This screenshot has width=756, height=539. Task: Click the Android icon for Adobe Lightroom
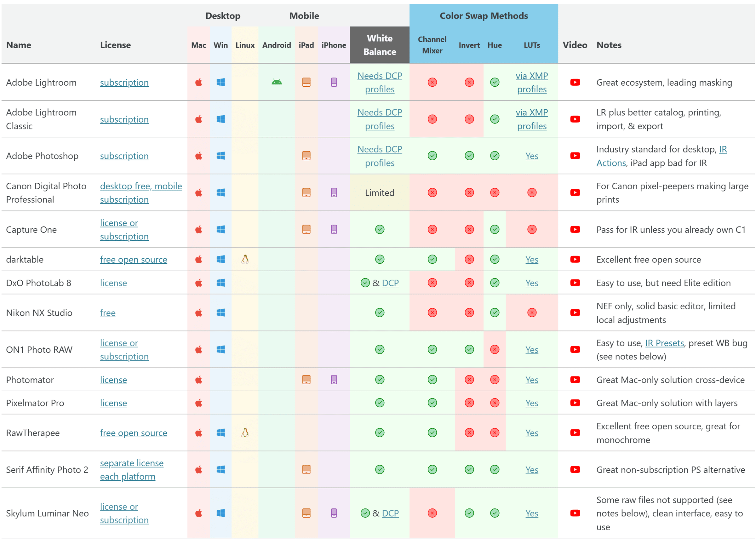tap(277, 82)
